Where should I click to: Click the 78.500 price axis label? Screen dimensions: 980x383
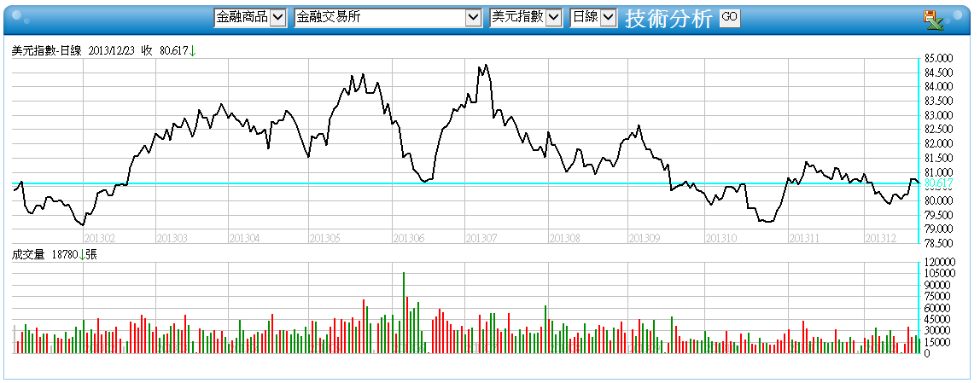tap(938, 243)
